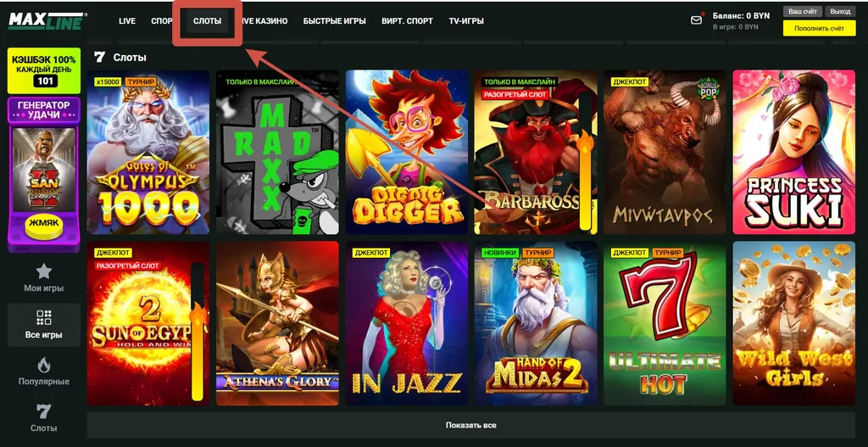Click the Выход logout button

pyautogui.click(x=840, y=12)
